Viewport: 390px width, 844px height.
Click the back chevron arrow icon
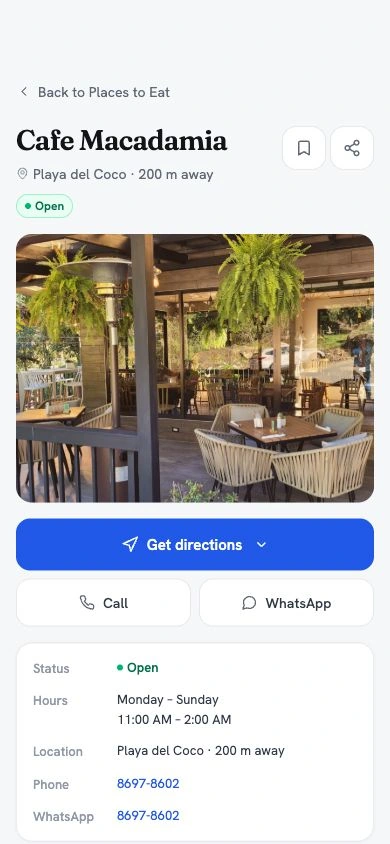(x=24, y=92)
